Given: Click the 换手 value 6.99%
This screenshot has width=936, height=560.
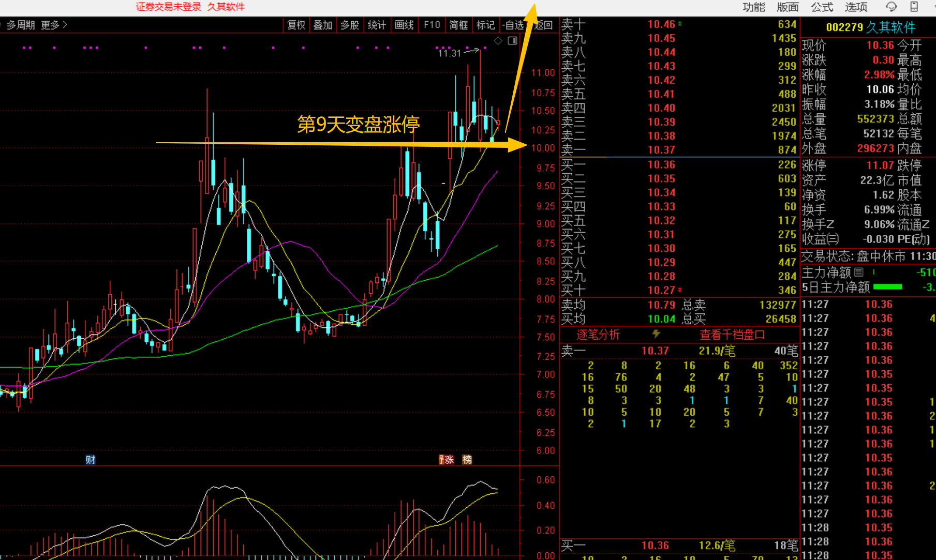Looking at the screenshot, I should (x=879, y=210).
